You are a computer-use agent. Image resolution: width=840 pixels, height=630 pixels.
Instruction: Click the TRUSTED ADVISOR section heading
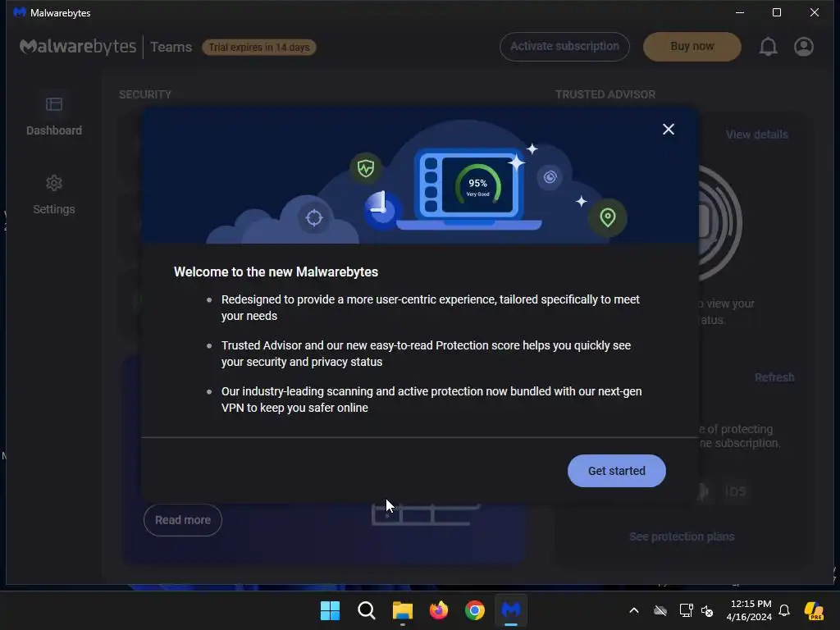click(x=605, y=94)
